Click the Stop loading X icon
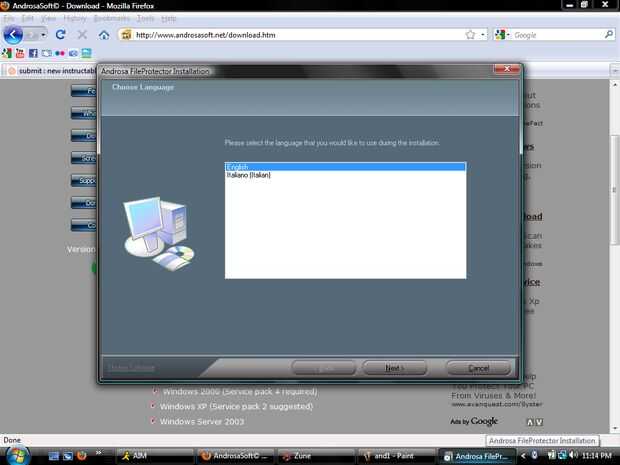The image size is (620, 465). pyautogui.click(x=82, y=35)
